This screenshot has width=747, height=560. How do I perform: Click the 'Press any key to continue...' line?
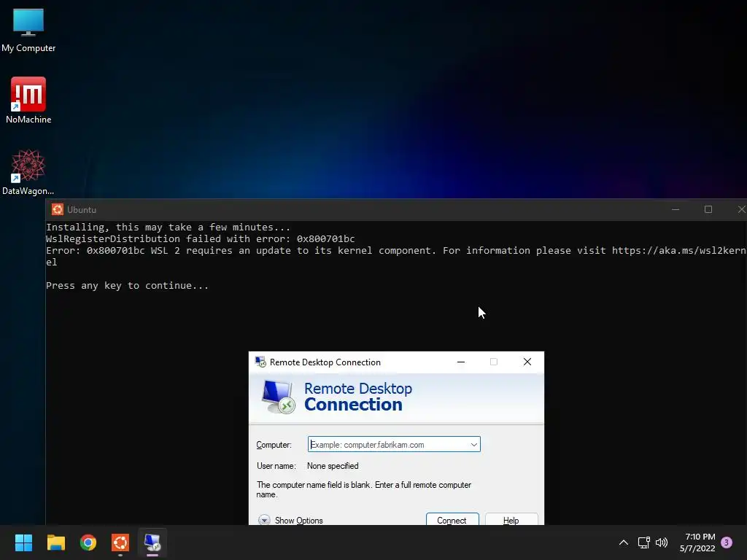[x=127, y=286]
